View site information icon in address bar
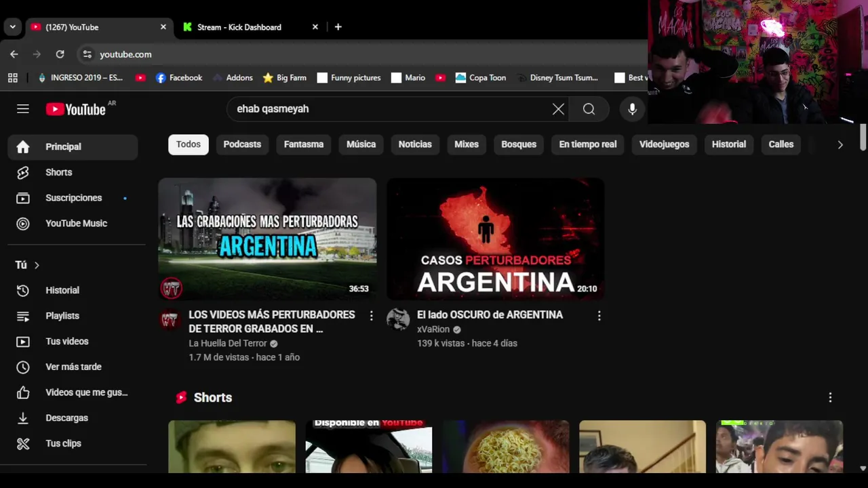This screenshot has width=868, height=488. [87, 54]
